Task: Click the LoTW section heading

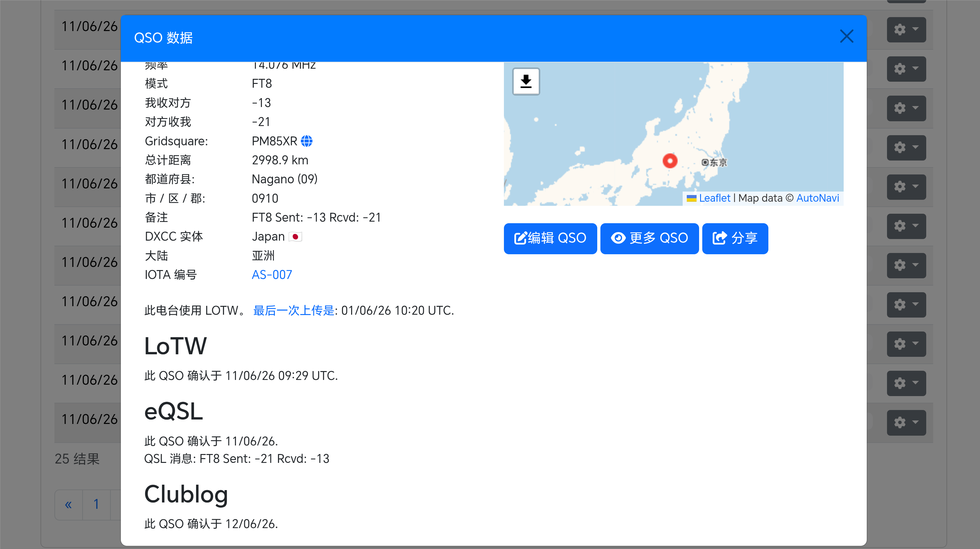Action: click(x=175, y=346)
